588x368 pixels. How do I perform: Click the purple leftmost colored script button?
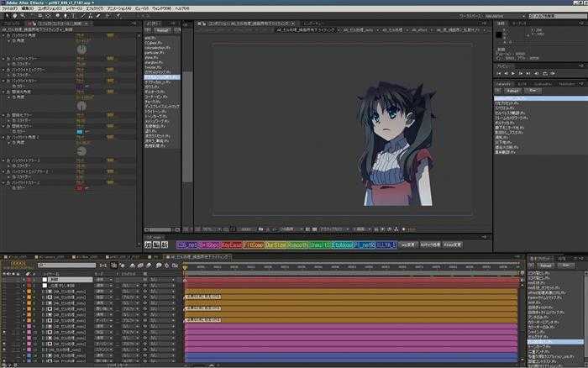pos(186,245)
